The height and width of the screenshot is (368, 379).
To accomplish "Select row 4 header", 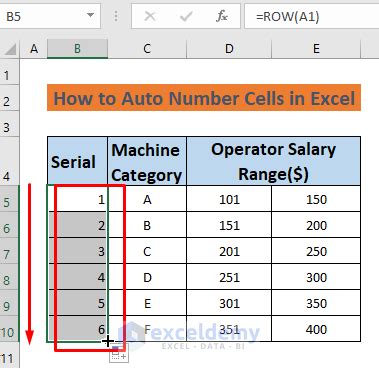I will tap(9, 161).
